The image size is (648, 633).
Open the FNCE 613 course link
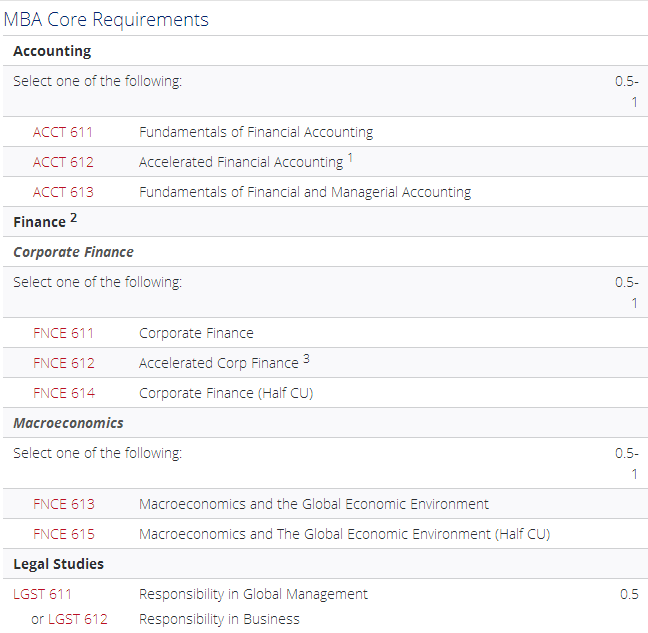63,504
